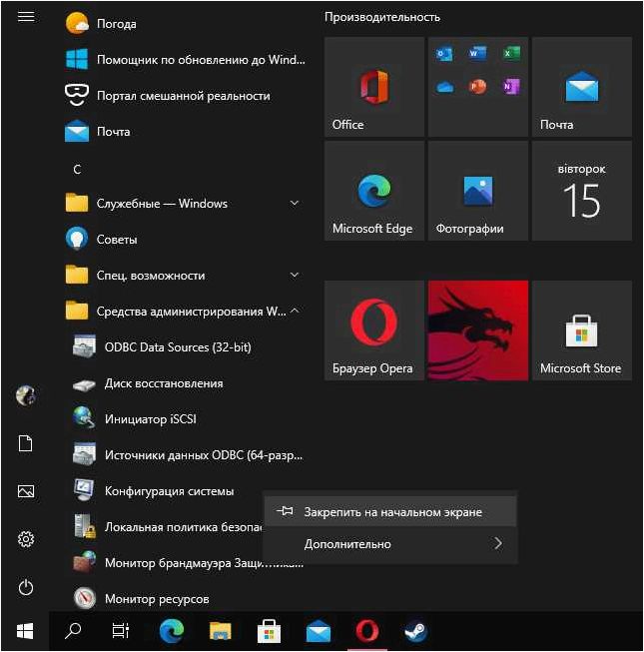Expand the Служебные — Windows folder
644x652 pixels.
click(183, 204)
